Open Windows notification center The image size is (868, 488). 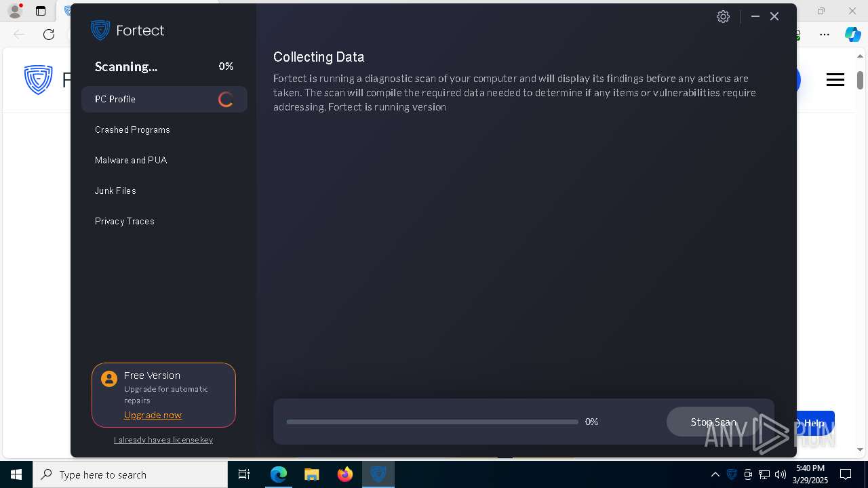tap(846, 474)
